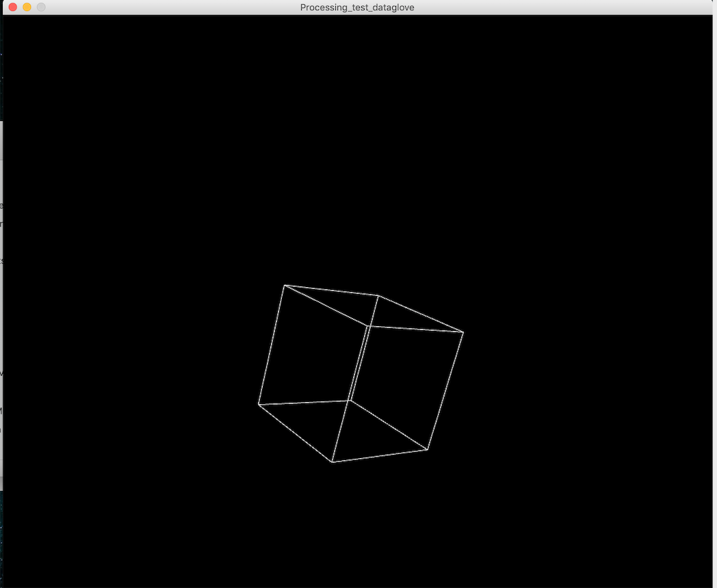Minimize the sketch window with yellow button
The width and height of the screenshot is (717, 588).
tap(27, 7)
